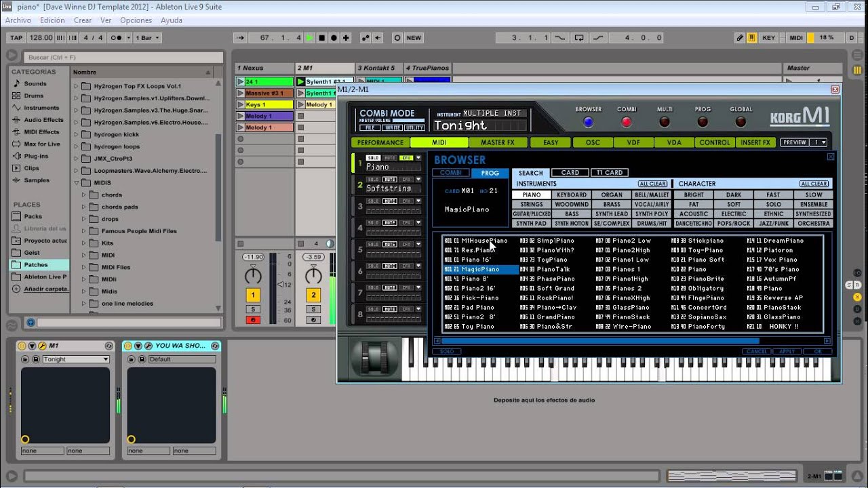Viewport: 868px width, 488px height.
Task: Open the PREVIEW number dropdown
Action: (x=819, y=142)
